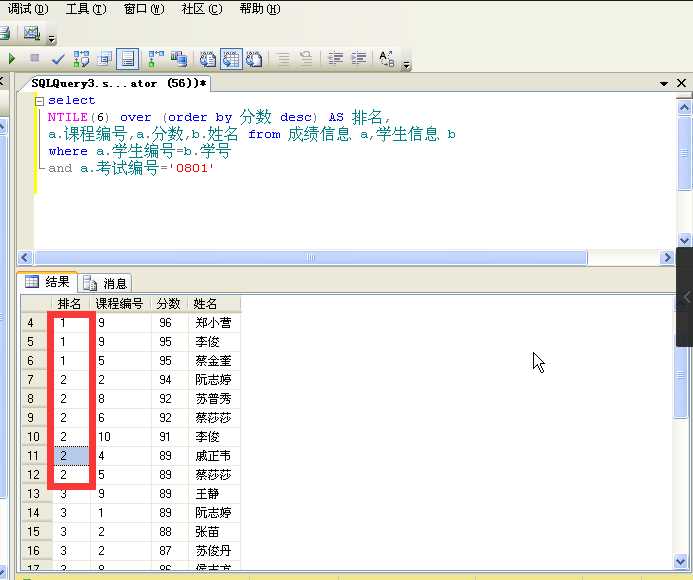
Task: Click the results grid scroll-down arrow
Action: point(681,561)
